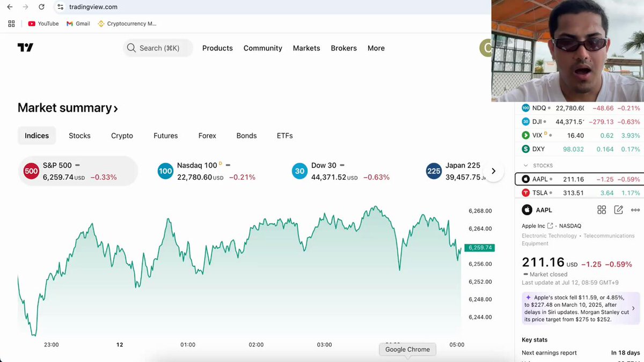Open the Cryptocurrency M... bookmark

tap(127, 24)
